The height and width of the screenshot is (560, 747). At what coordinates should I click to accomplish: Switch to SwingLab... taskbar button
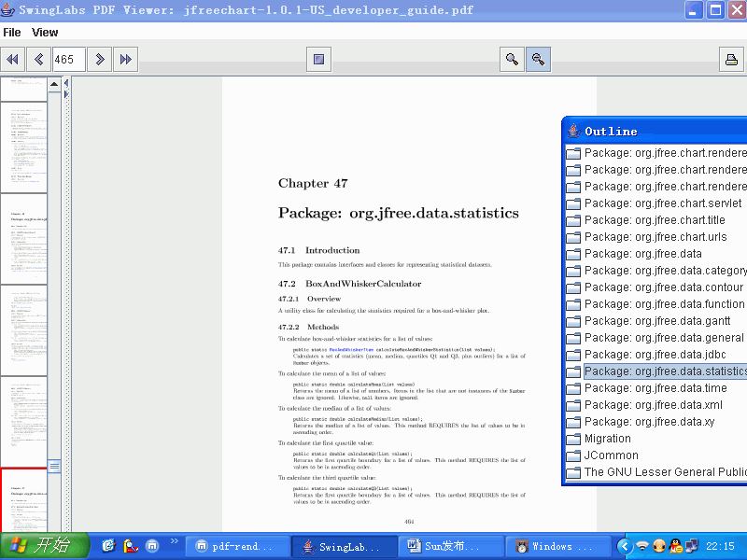345,546
